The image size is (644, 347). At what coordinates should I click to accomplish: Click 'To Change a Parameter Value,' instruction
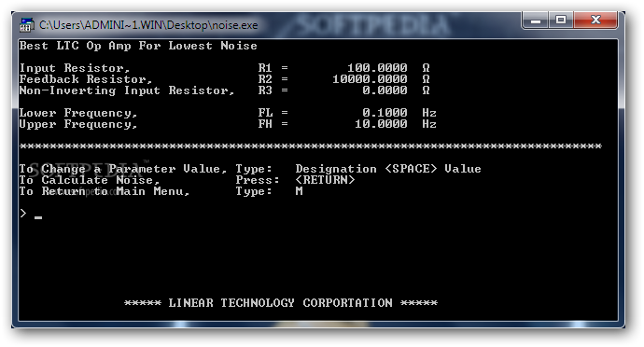tap(123, 169)
